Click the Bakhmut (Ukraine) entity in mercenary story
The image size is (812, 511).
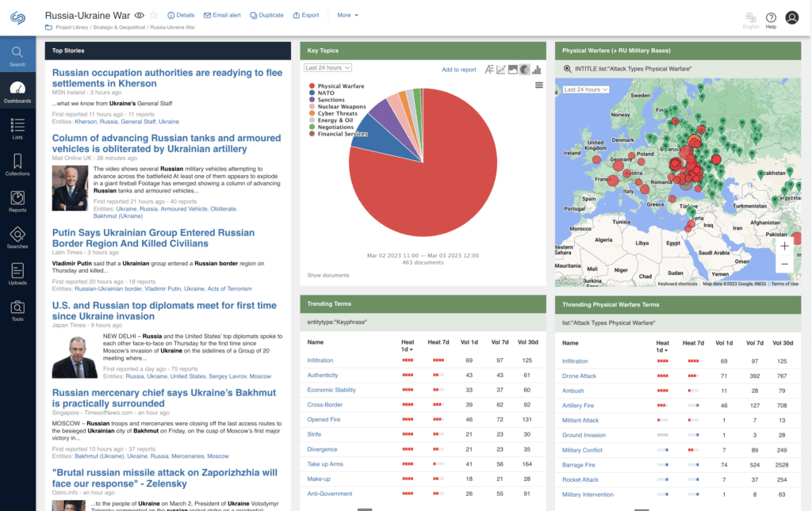pos(99,456)
